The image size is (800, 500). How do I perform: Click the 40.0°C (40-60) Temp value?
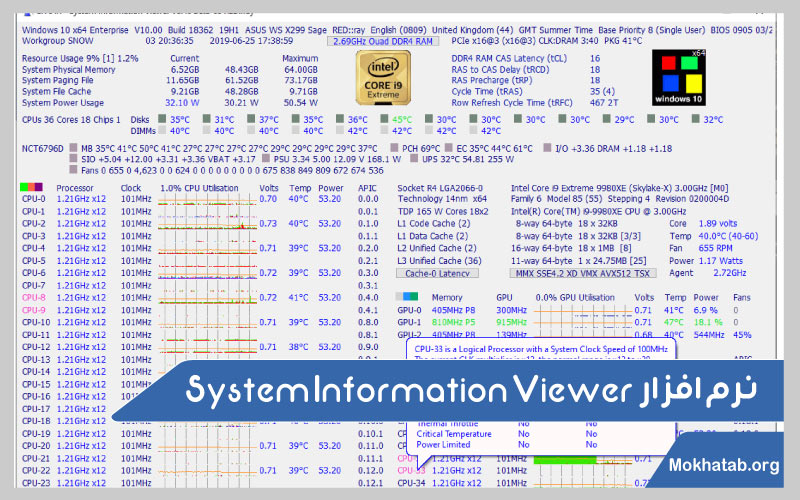[728, 236]
